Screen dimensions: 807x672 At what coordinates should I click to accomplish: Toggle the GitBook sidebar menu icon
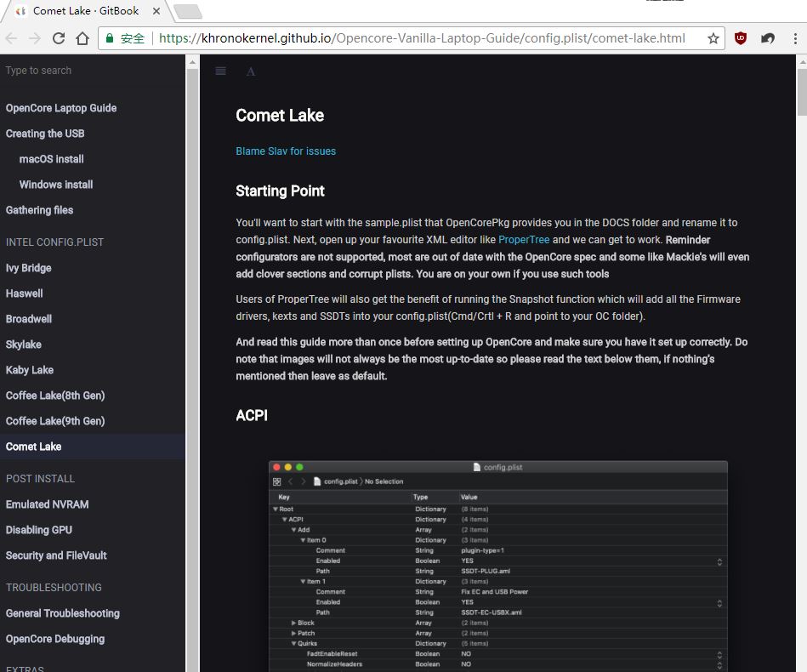point(220,71)
